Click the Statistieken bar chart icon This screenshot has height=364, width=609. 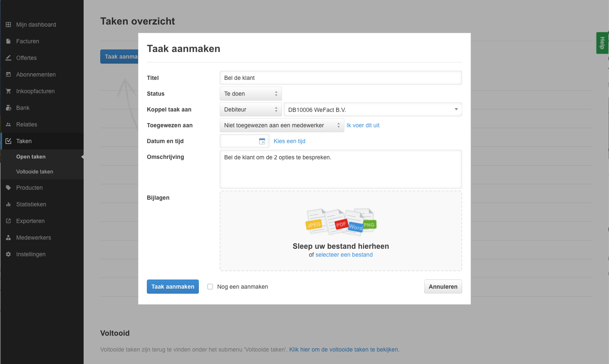tap(8, 204)
